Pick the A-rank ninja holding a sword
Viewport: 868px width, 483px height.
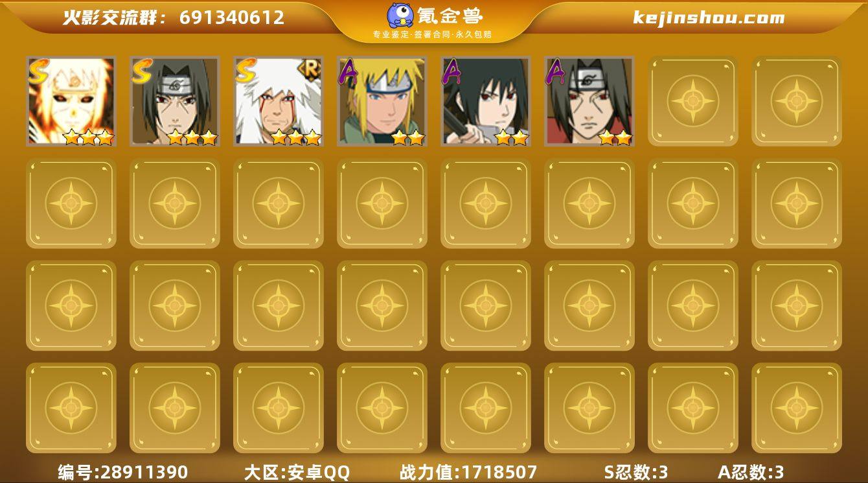485,100
